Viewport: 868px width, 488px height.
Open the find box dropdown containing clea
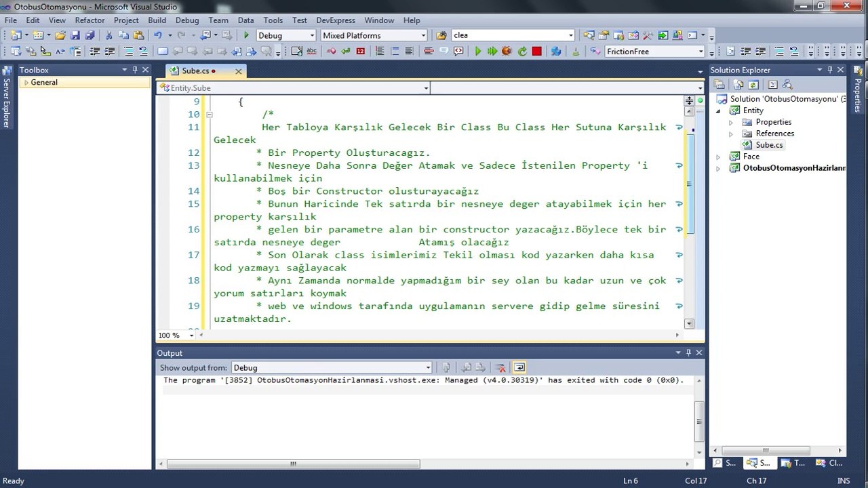pos(570,35)
